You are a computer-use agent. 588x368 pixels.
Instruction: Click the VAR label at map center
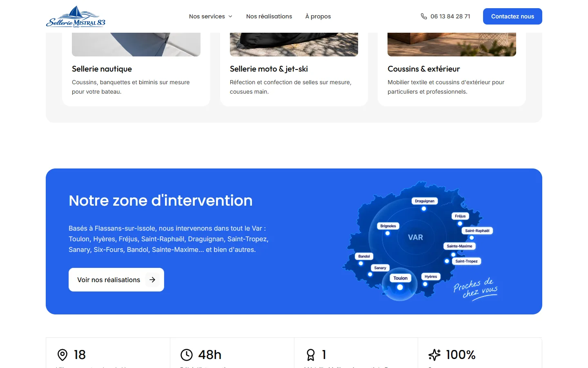click(415, 238)
